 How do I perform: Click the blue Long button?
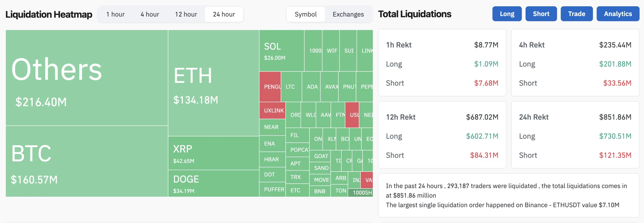point(507,14)
